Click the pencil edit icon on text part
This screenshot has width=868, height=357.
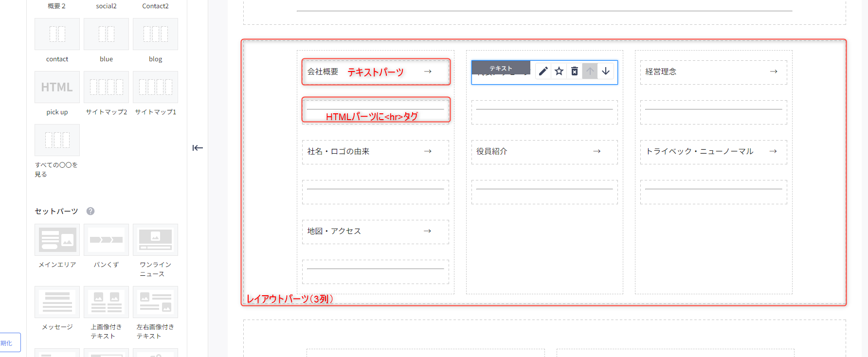543,71
